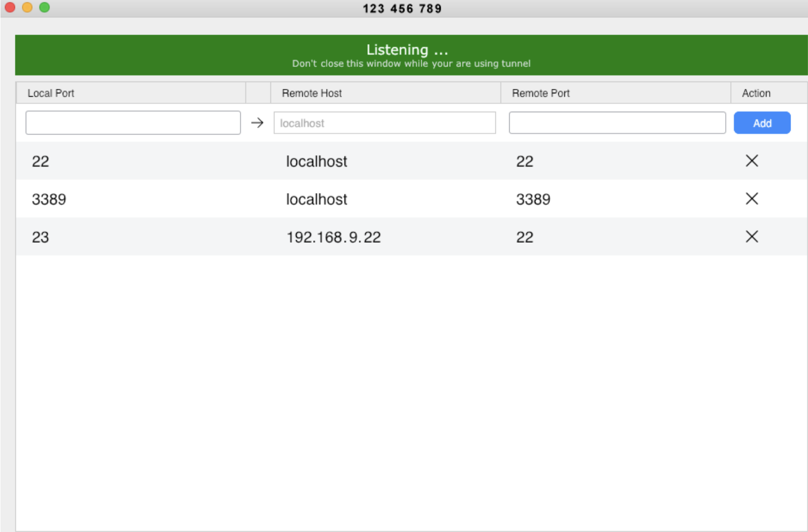Select the local port 23 cell
The height and width of the screenshot is (532, 808).
(41, 237)
